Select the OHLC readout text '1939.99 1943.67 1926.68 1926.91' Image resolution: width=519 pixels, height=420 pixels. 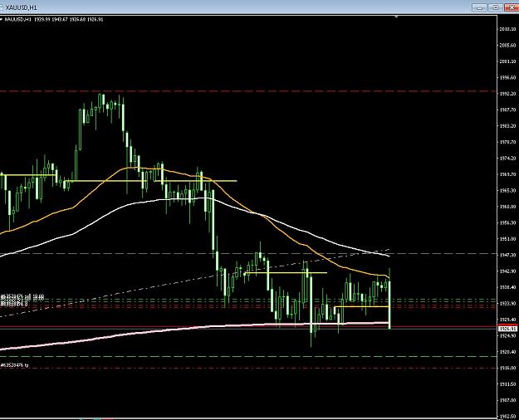point(69,20)
